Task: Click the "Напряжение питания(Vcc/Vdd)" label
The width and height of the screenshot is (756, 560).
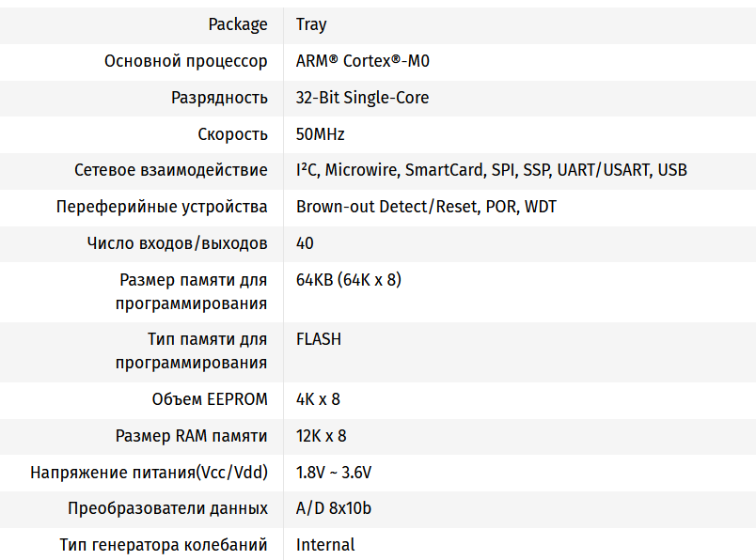Action: (149, 472)
